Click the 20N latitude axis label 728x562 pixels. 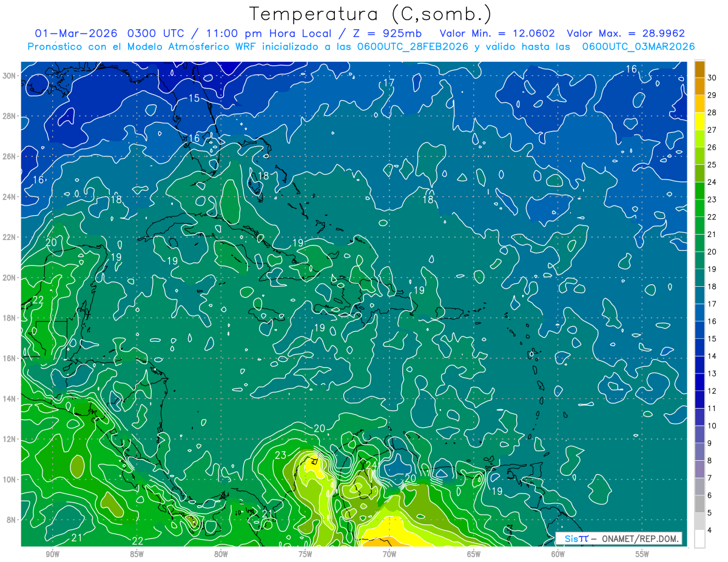[x=10, y=278]
